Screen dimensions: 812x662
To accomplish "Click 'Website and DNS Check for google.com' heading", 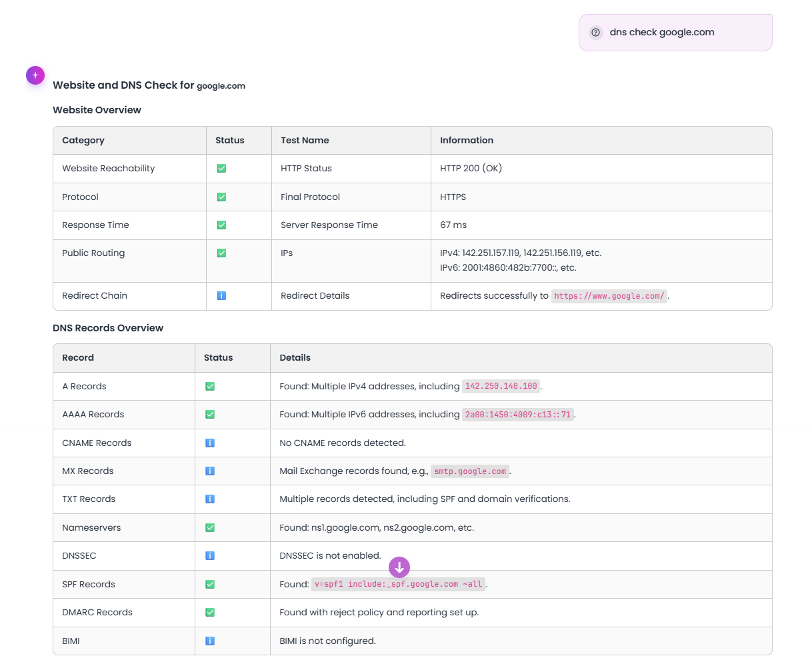I will point(149,85).
